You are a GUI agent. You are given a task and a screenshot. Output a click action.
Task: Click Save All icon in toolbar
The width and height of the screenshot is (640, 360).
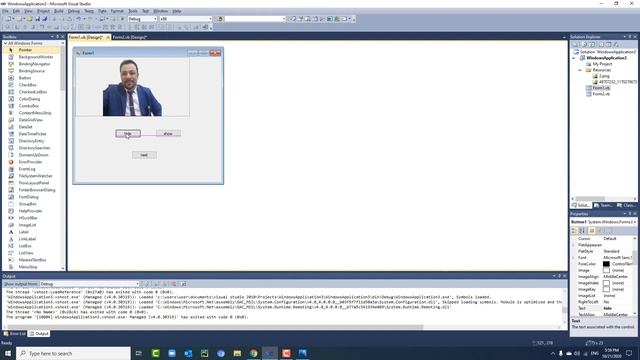tap(44, 19)
